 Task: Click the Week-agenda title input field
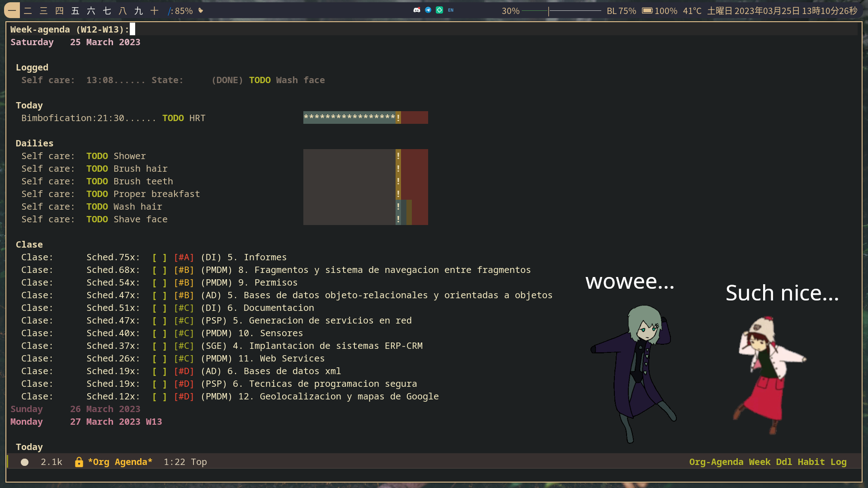point(133,29)
